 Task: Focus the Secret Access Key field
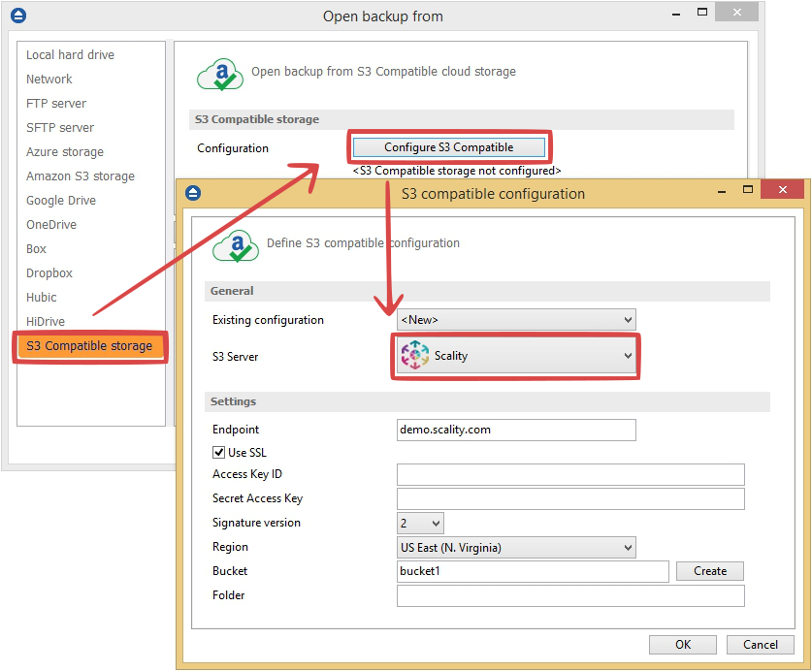pyautogui.click(x=570, y=499)
